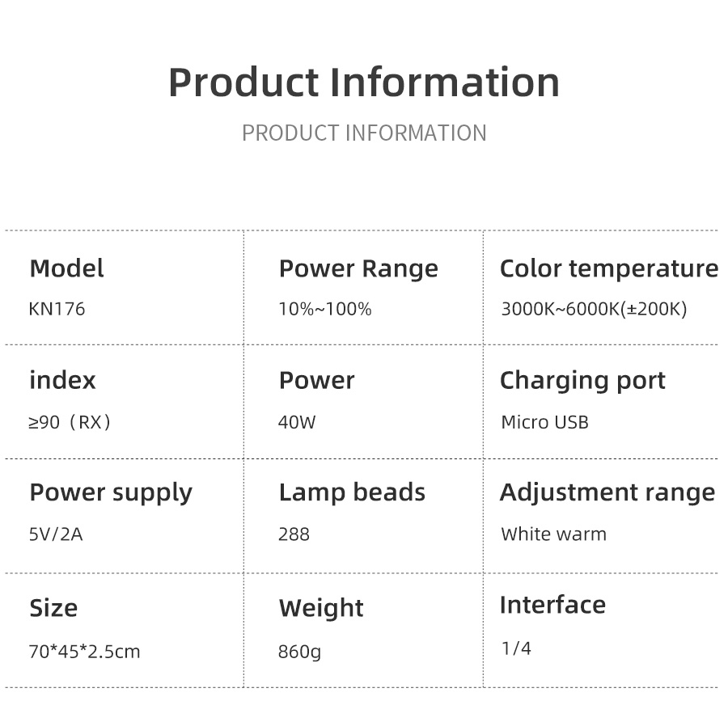This screenshot has width=728, height=722.
Task: Select the "Interface" heading
Action: (552, 605)
